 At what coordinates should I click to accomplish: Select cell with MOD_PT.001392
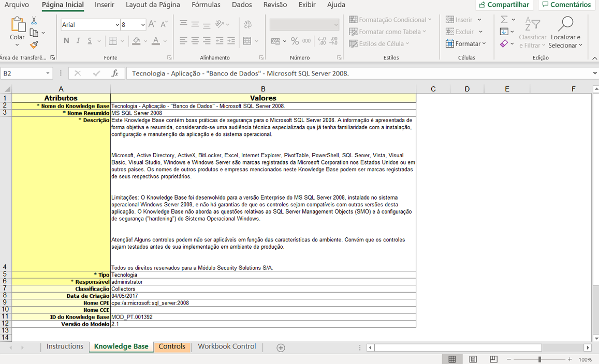(263, 316)
